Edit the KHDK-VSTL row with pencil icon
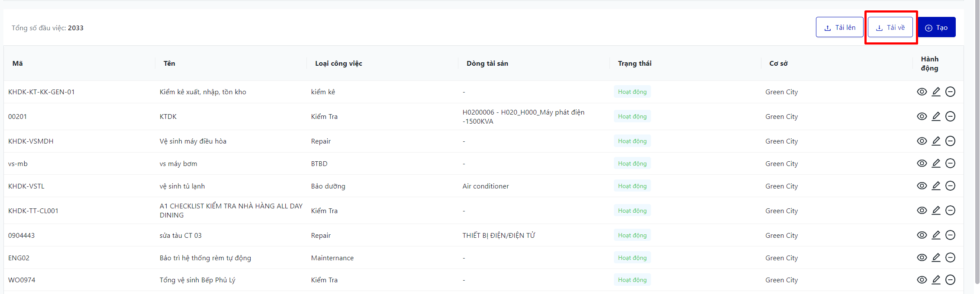980x294 pixels. [x=936, y=186]
